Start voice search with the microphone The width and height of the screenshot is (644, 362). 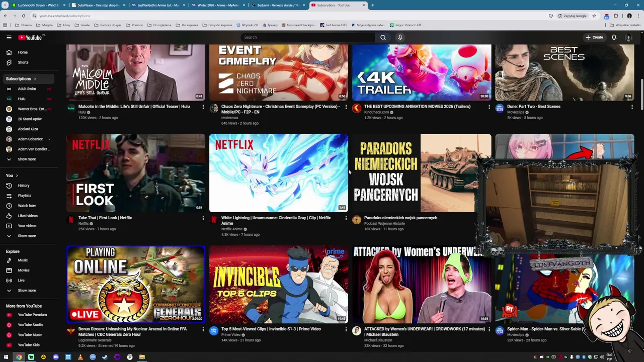point(400,37)
